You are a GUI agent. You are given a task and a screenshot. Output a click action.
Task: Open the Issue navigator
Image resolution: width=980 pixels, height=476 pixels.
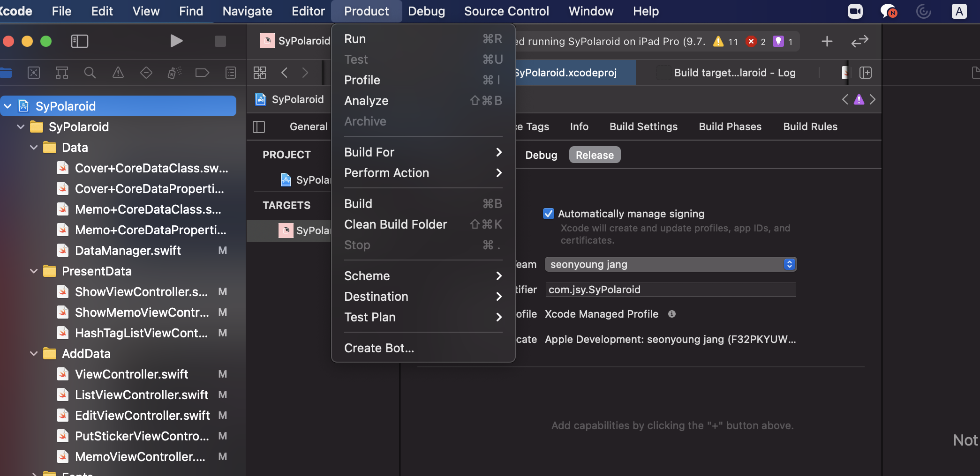click(118, 73)
